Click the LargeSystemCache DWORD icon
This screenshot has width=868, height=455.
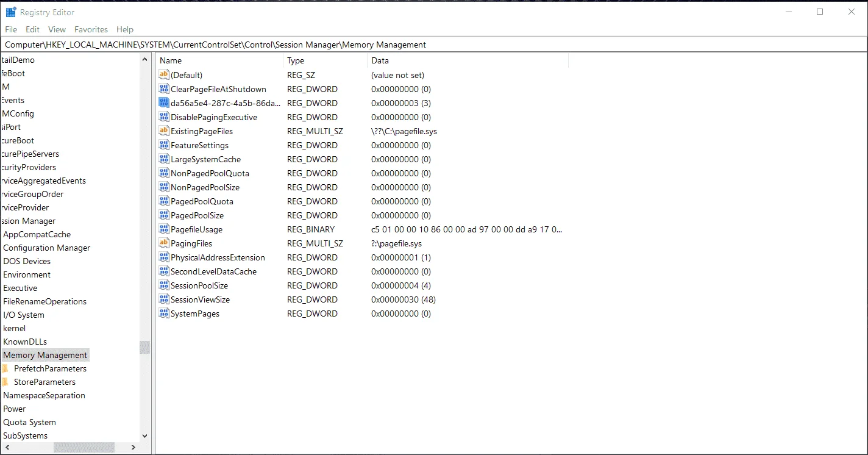pos(163,159)
